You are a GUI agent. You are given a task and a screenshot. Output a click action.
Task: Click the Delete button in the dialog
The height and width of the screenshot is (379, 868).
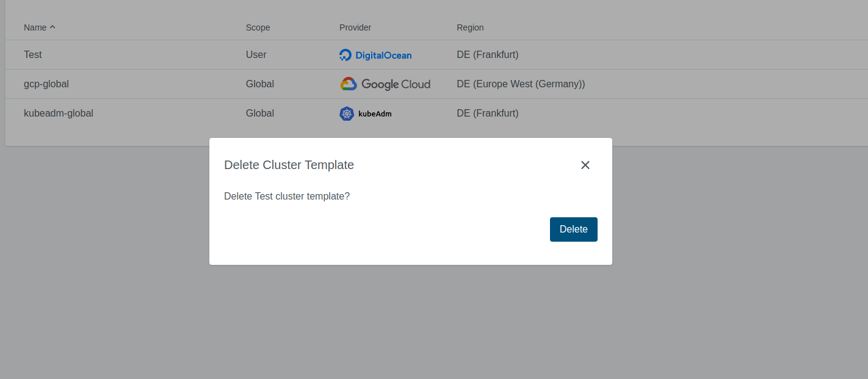(x=573, y=229)
